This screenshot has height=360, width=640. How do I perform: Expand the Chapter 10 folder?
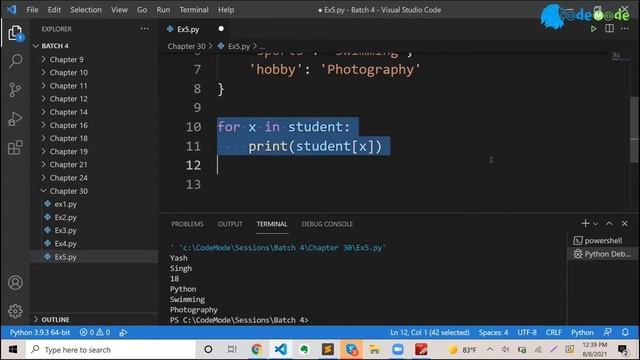click(68, 72)
